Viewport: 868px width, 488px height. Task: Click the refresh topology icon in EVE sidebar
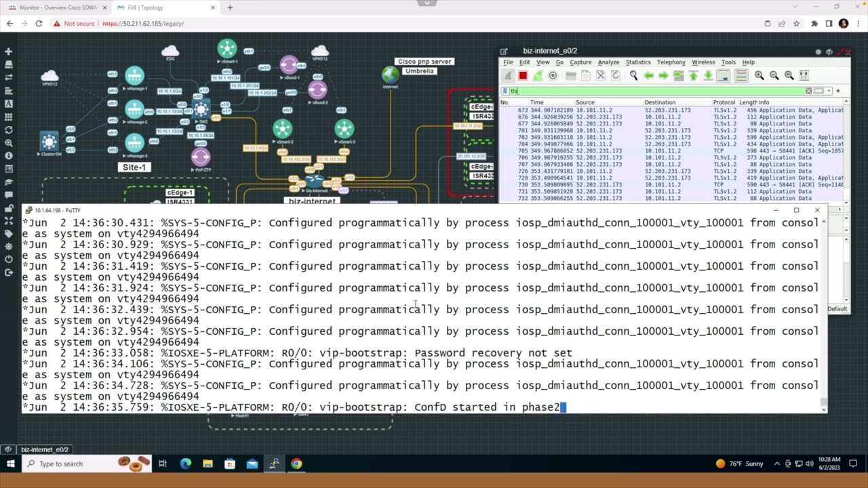click(x=8, y=129)
